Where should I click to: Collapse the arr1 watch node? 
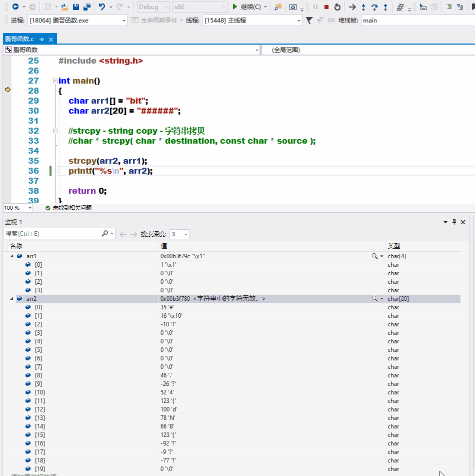coord(11,256)
